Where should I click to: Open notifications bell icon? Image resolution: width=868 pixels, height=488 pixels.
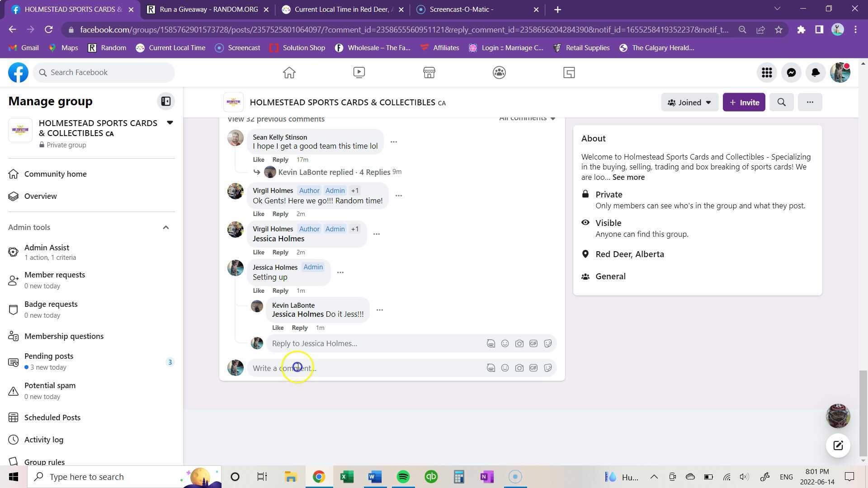pos(816,72)
